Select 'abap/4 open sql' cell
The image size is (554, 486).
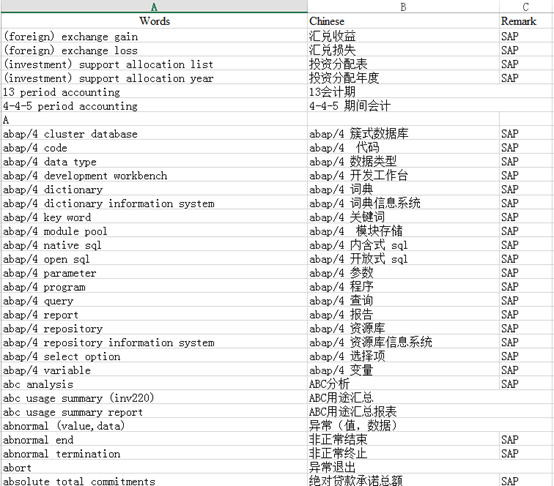(154, 259)
